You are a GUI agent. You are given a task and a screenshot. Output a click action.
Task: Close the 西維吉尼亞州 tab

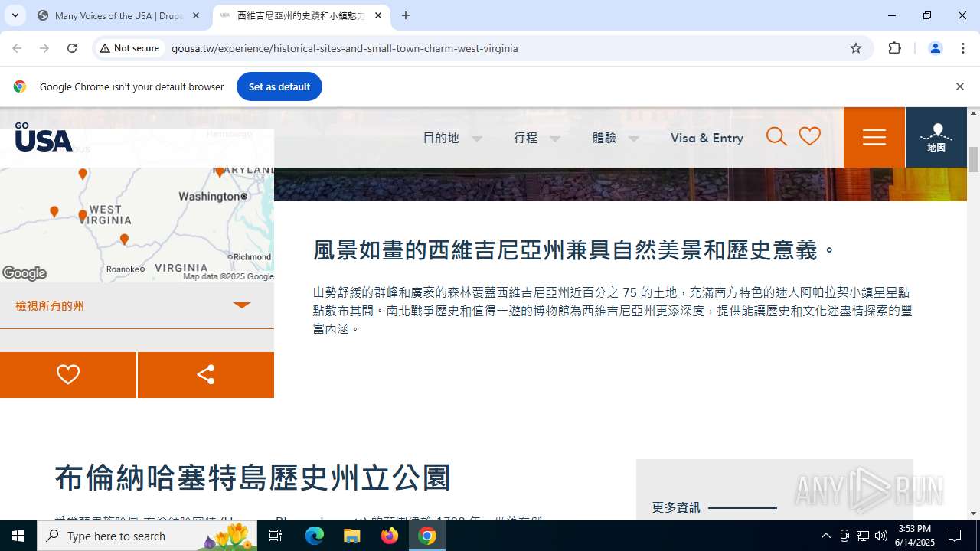(378, 15)
